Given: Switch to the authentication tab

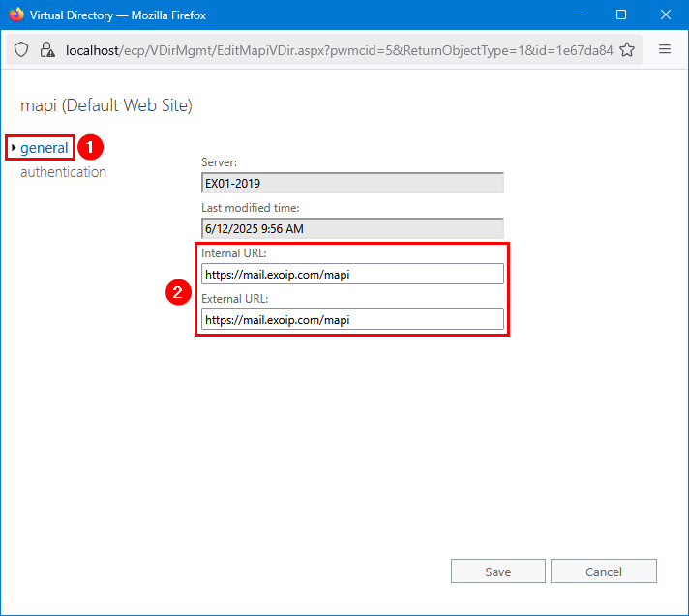Looking at the screenshot, I should pyautogui.click(x=63, y=172).
